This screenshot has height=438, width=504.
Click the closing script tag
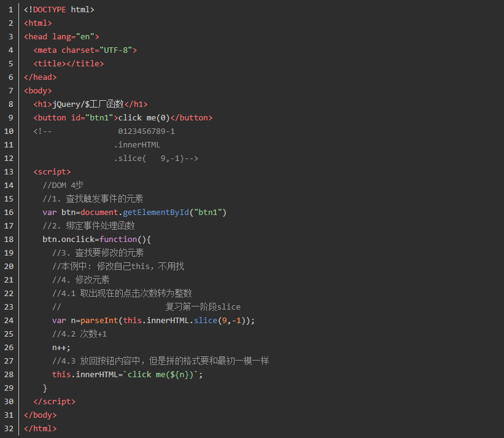[x=55, y=402]
